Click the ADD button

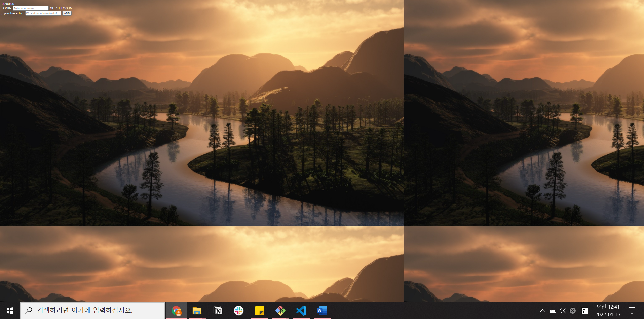coord(67,13)
